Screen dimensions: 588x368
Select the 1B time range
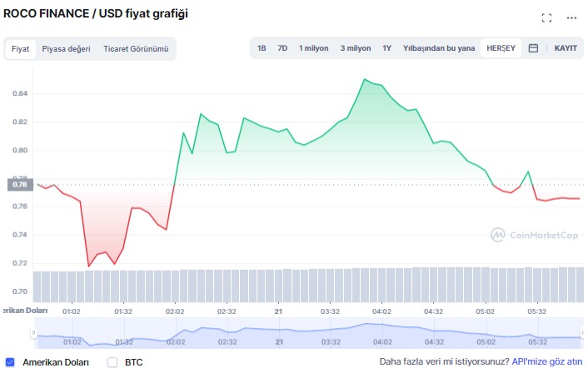pyautogui.click(x=262, y=48)
